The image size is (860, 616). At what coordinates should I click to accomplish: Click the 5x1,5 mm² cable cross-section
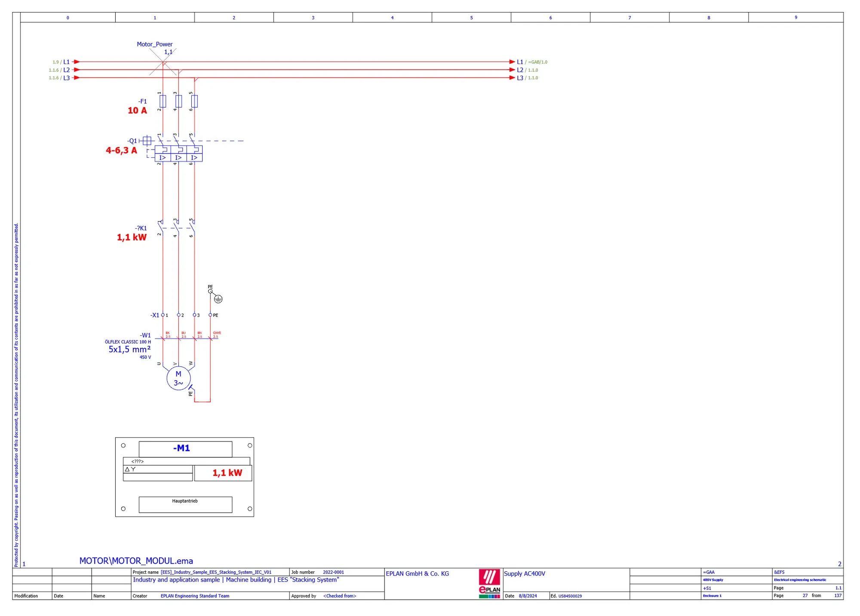point(129,349)
